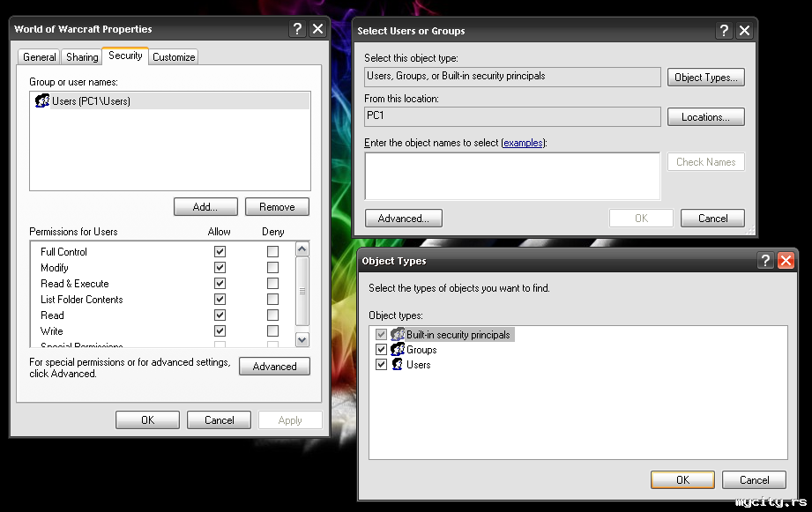This screenshot has width=812, height=512.
Task: Click the 'PC1' location field
Action: [512, 116]
